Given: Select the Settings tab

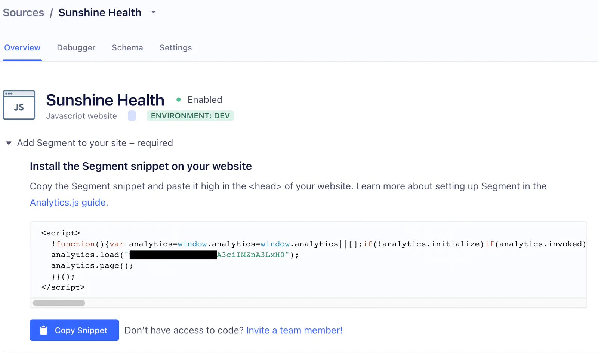Looking at the screenshot, I should pyautogui.click(x=175, y=48).
